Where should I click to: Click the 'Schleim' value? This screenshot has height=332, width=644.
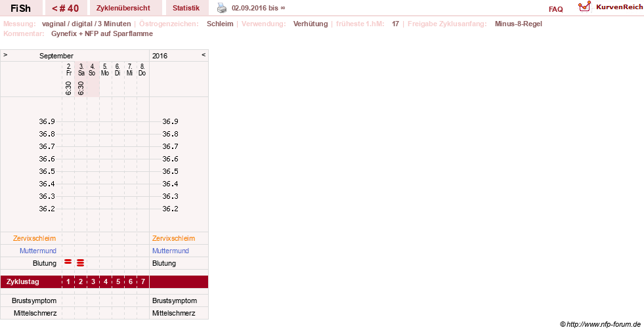click(x=220, y=24)
